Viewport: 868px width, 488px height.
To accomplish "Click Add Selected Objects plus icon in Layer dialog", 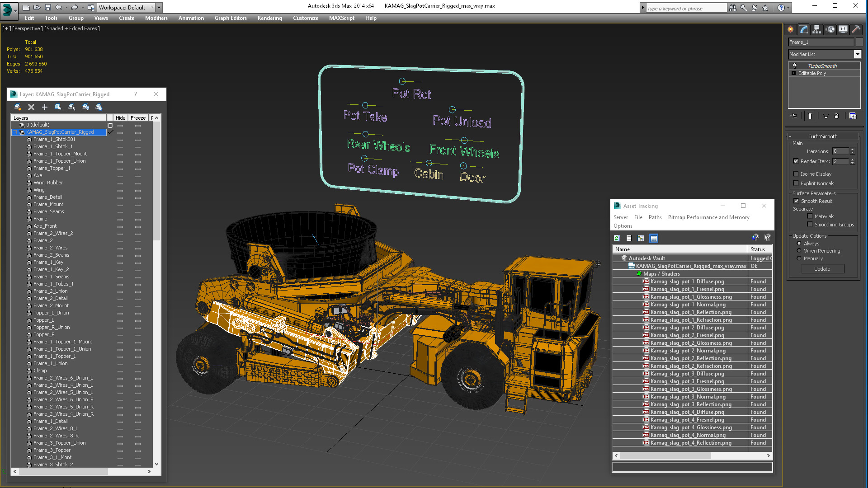I will [45, 107].
